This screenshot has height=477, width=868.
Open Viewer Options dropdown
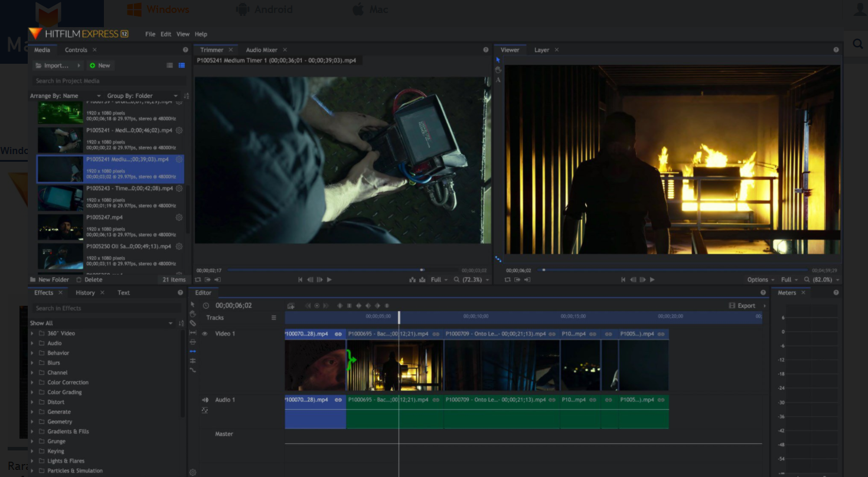(761, 280)
